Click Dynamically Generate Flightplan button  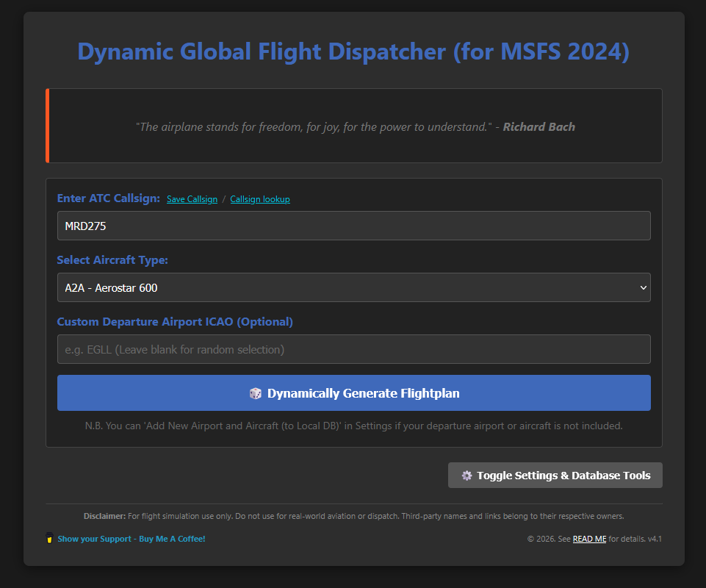(x=354, y=393)
